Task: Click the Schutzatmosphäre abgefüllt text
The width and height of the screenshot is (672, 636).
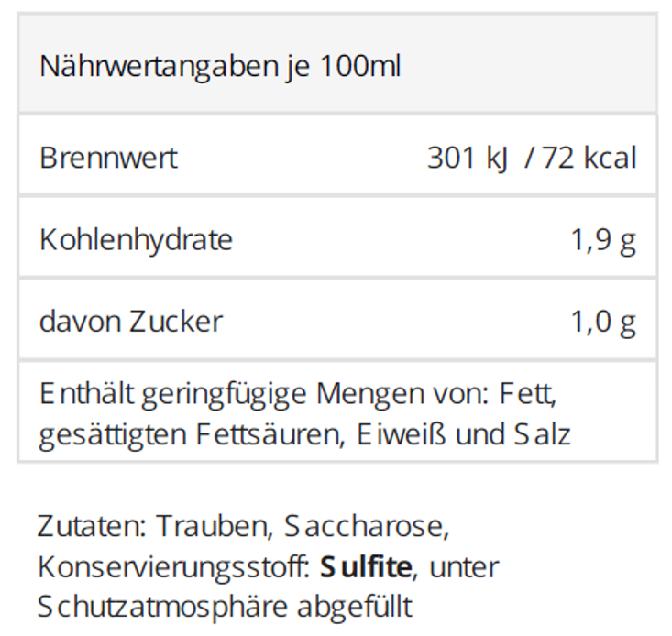Action: coord(226,607)
